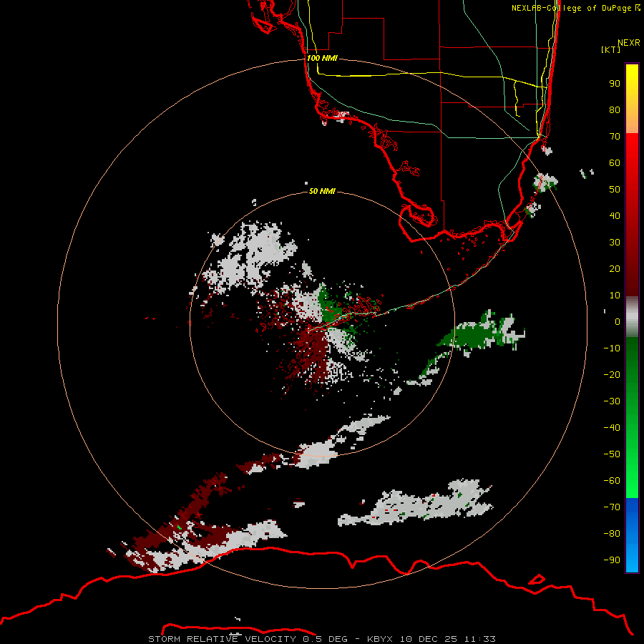Click the -60 value on the velocity scale
Screen dimensions: 644x644
(x=612, y=481)
